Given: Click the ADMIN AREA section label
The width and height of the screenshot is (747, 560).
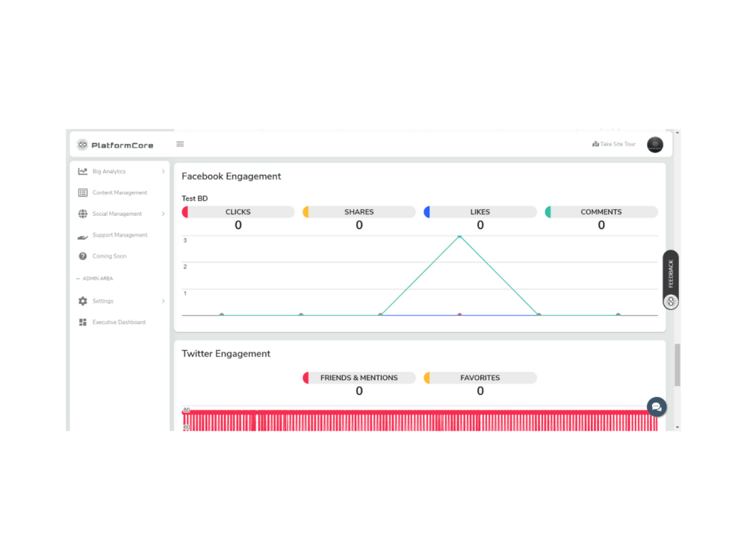Looking at the screenshot, I should [98, 279].
